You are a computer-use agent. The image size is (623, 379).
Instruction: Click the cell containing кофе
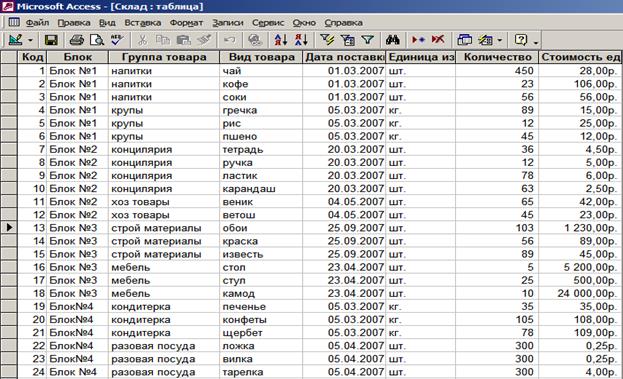261,84
